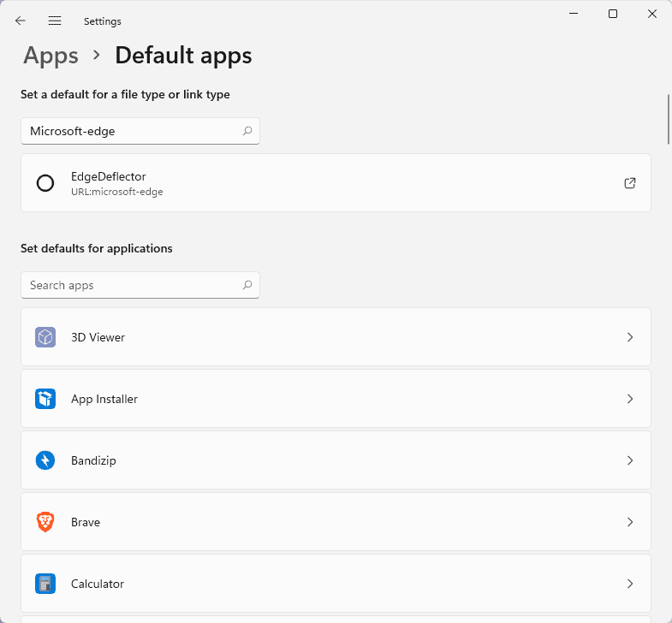Click search magnifier in Search apps field

coord(247,285)
